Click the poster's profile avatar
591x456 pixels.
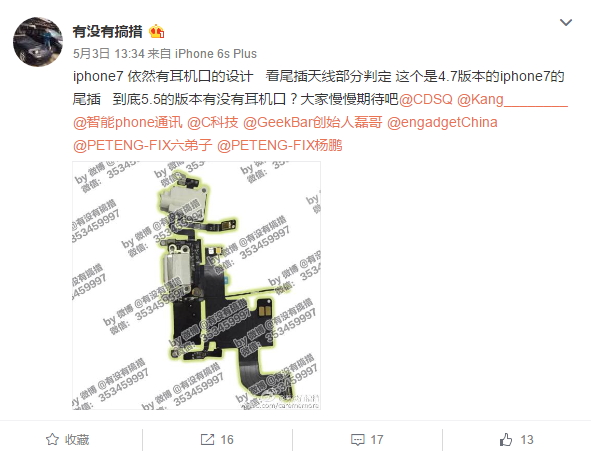(x=38, y=41)
